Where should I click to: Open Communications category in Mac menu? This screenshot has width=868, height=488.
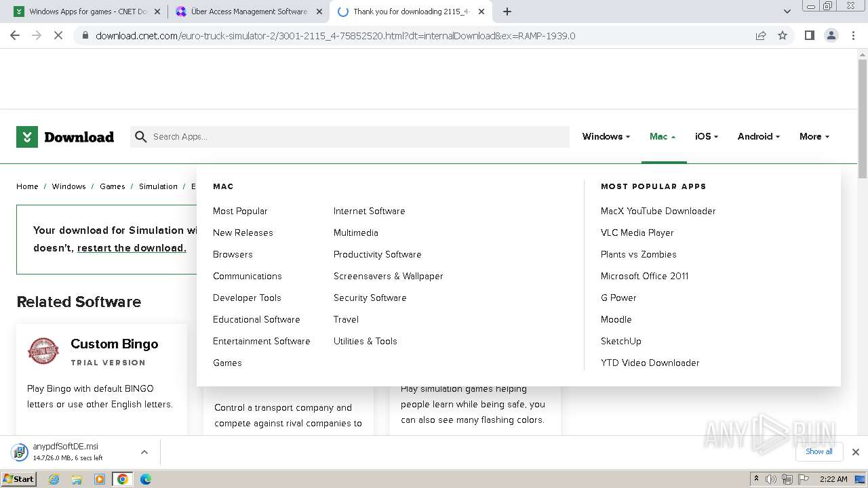pos(248,276)
